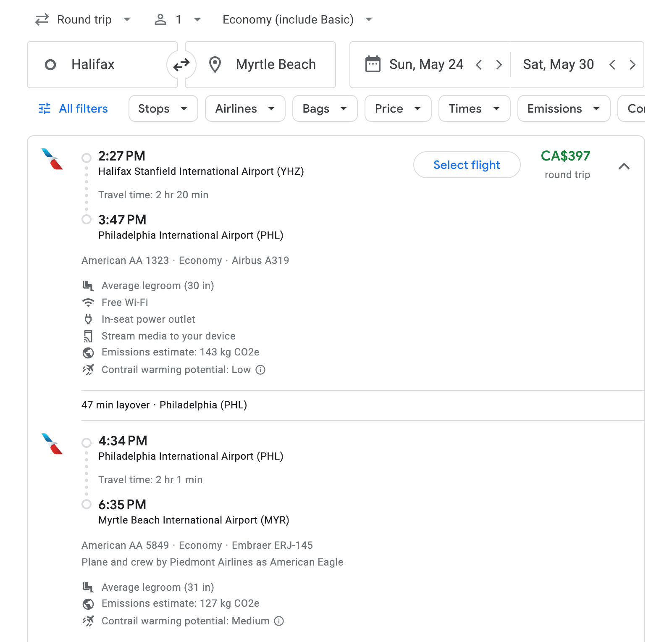The image size is (672, 642).
Task: Swap origin and destination cities
Action: tap(181, 65)
